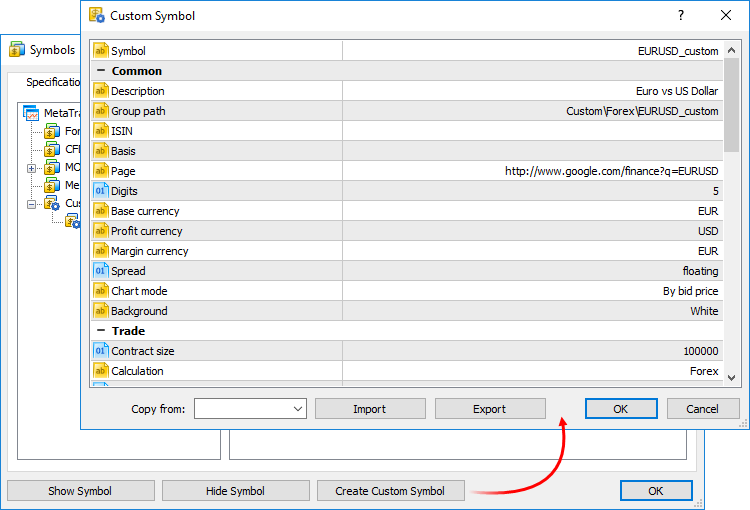Click the Symbols window title icon
750x510 pixels.
[17, 50]
